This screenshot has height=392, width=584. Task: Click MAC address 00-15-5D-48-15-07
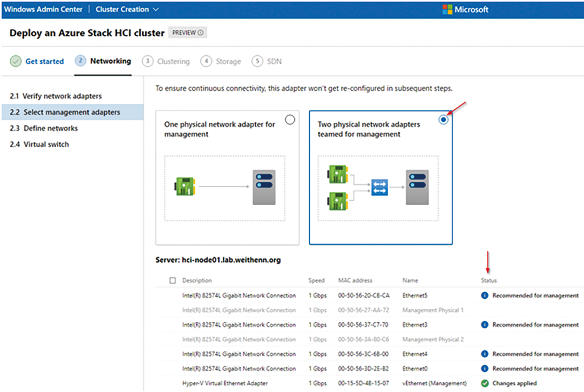click(363, 383)
